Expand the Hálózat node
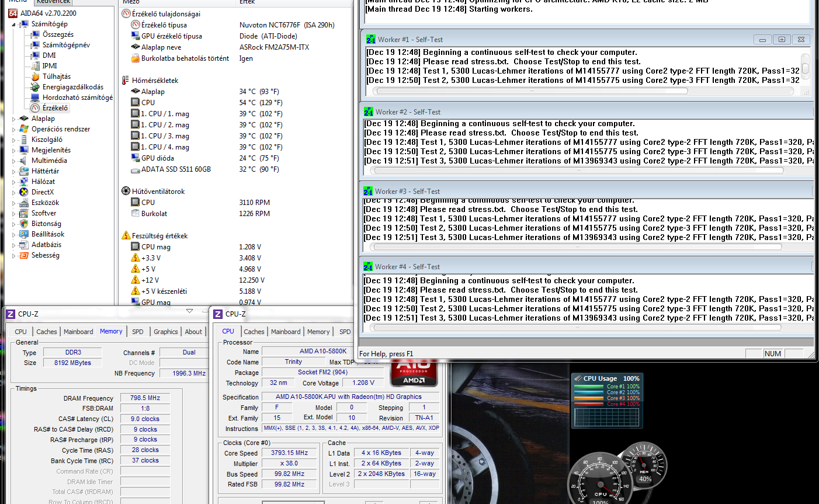The width and height of the screenshot is (819, 504). pyautogui.click(x=14, y=182)
